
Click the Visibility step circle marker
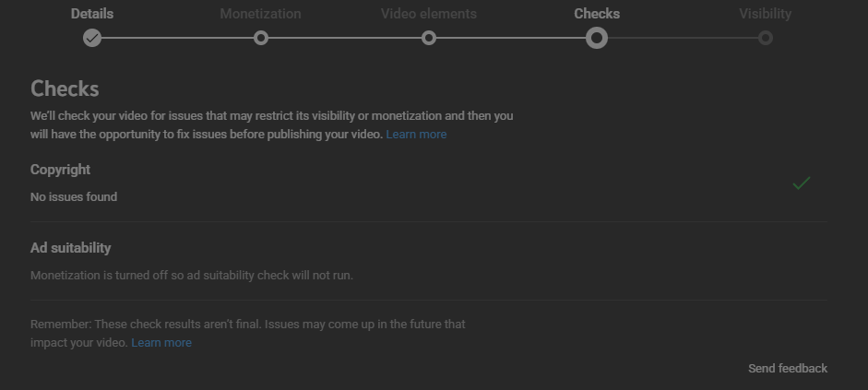[x=765, y=38]
